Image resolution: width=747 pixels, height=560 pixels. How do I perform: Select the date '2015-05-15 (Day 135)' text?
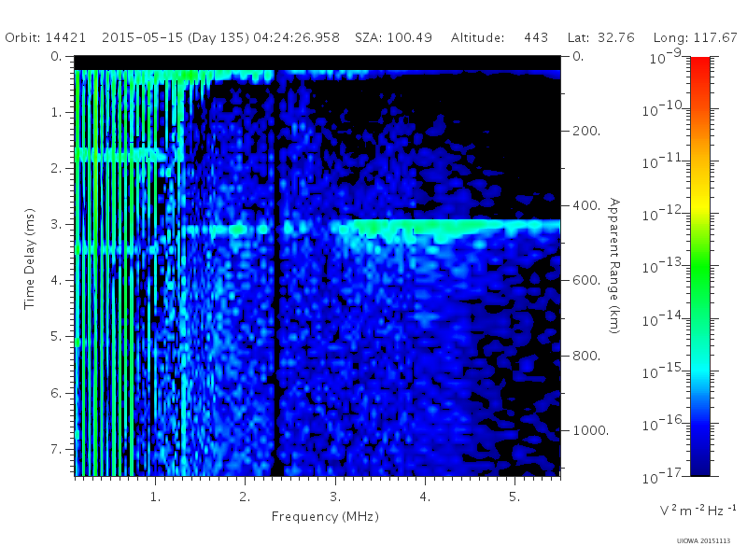point(176,37)
